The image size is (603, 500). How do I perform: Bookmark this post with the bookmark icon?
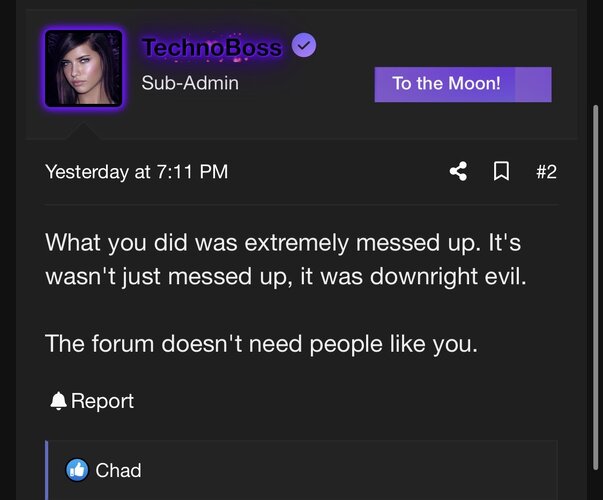[x=502, y=172]
